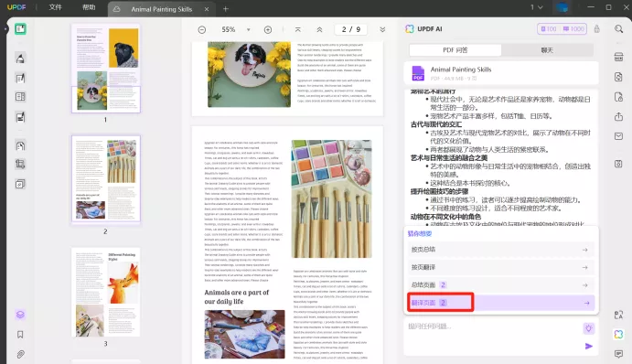Open the Save as Other disk icon
Screen dimensions: 632x364
click(x=618, y=164)
